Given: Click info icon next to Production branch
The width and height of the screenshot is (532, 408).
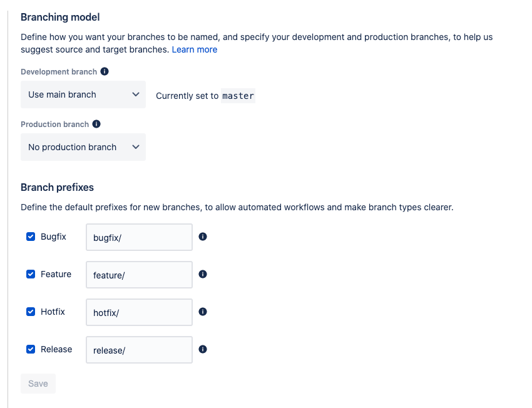Looking at the screenshot, I should pos(96,124).
